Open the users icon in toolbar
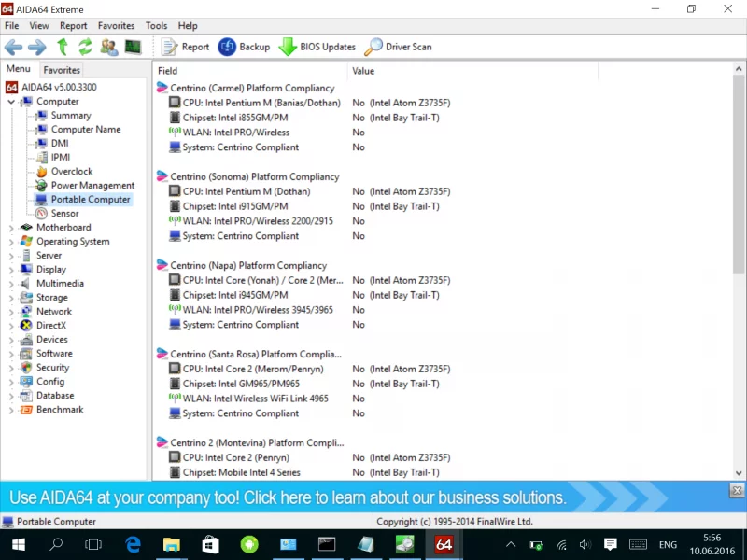 pyautogui.click(x=109, y=48)
